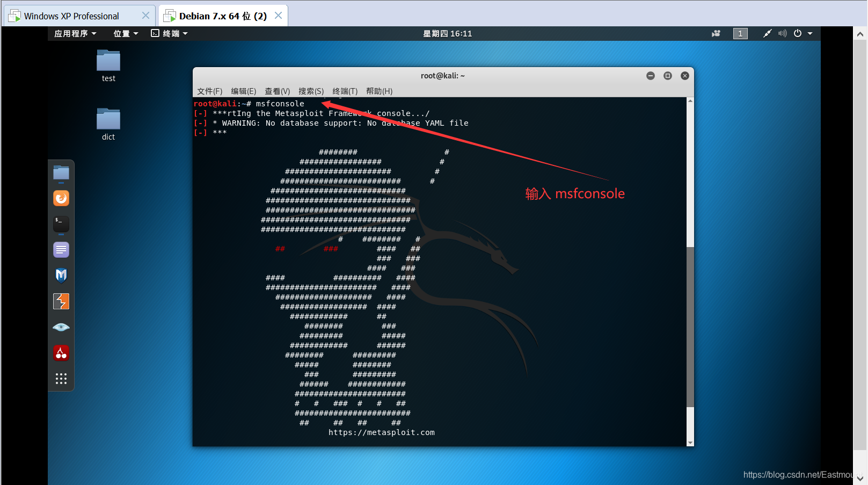This screenshot has width=868, height=485.
Task: Launch Cherrytree from the dock
Action: click(61, 353)
